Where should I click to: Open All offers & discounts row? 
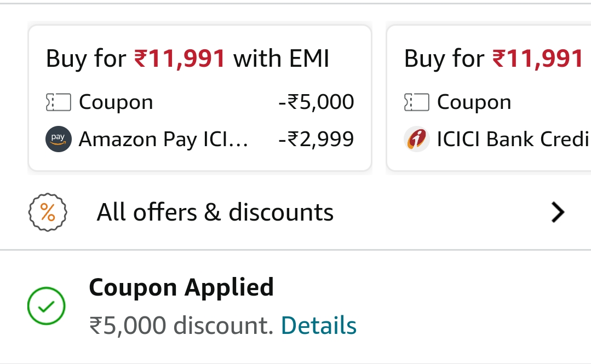215,212
